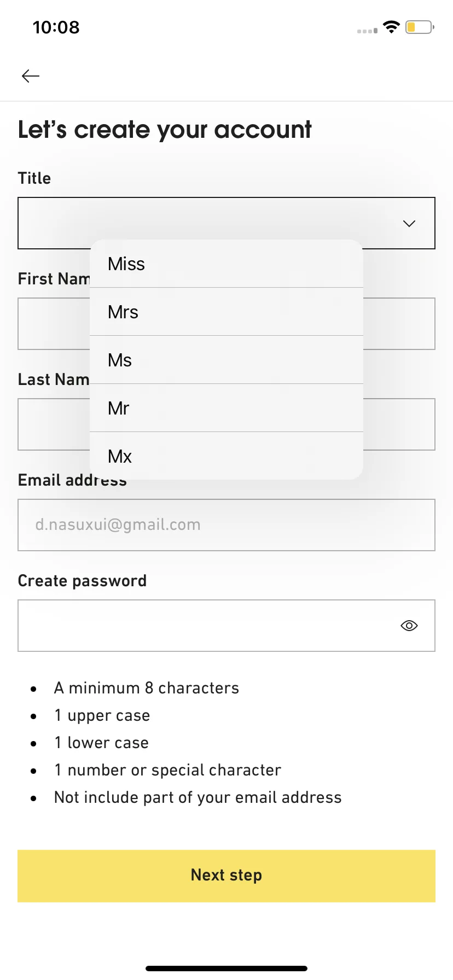
Task: Tap the cellular signal dots icon
Action: (x=367, y=31)
